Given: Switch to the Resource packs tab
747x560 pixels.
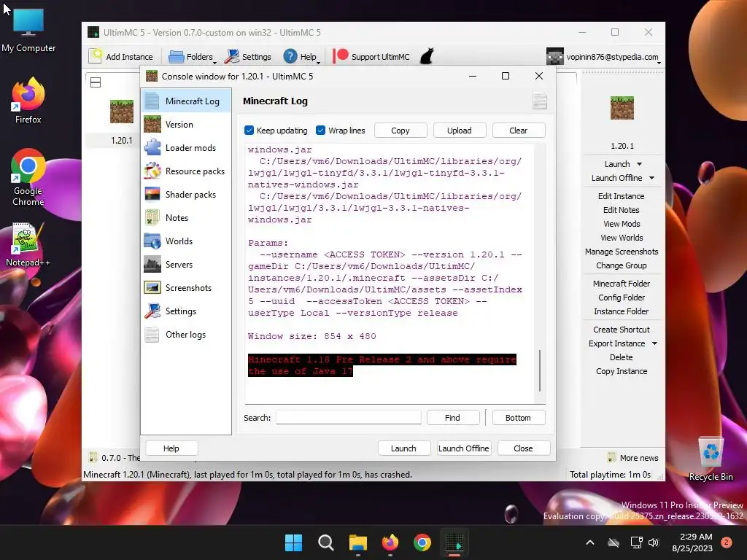Looking at the screenshot, I should click(186, 171).
